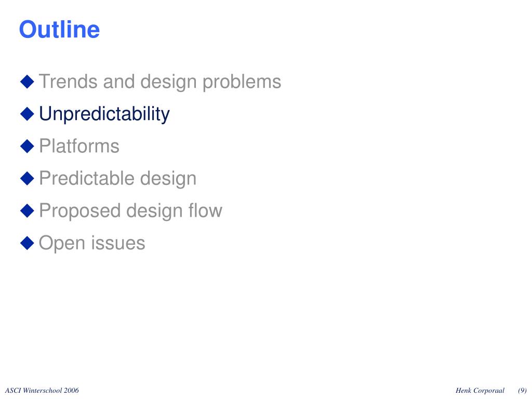Click the ASCI Winterschool footer text
This screenshot has height=399, width=532.
tap(42, 391)
